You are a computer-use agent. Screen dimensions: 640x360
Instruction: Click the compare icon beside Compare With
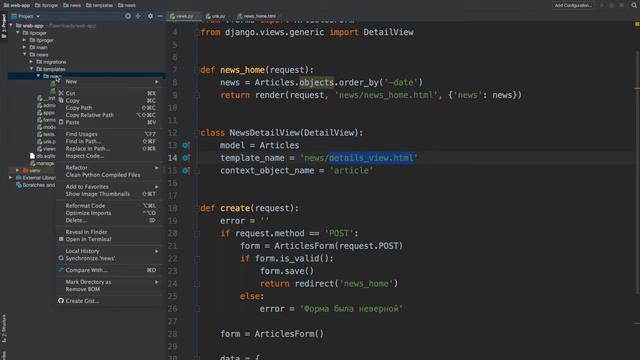pyautogui.click(x=61, y=270)
